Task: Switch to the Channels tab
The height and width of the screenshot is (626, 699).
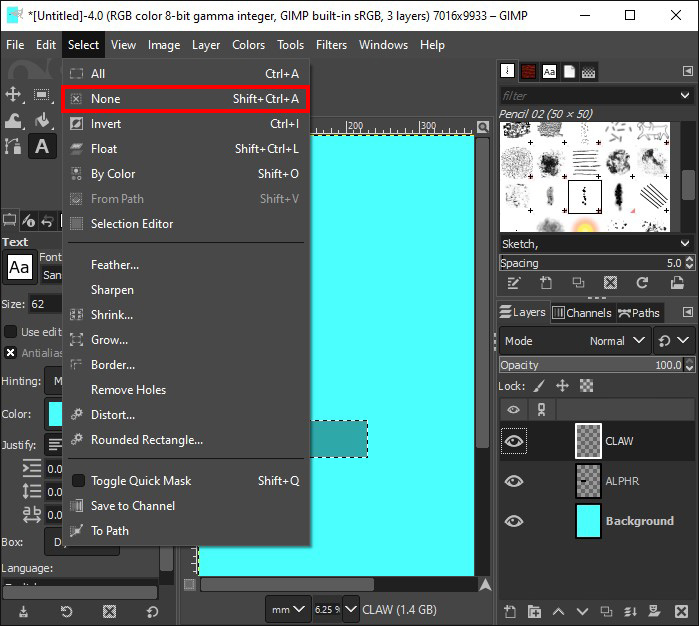Action: click(x=581, y=313)
